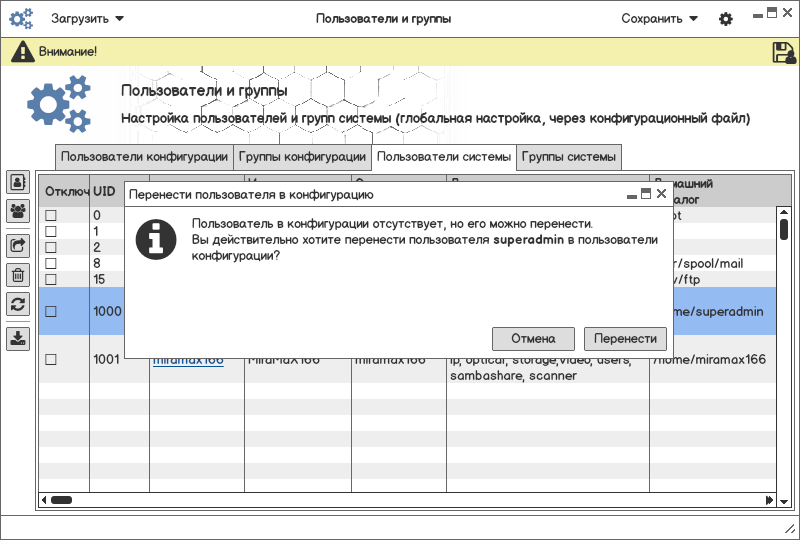Click the floppy disk save icon in the warning bar
The width and height of the screenshot is (800, 540).
pyautogui.click(x=783, y=52)
